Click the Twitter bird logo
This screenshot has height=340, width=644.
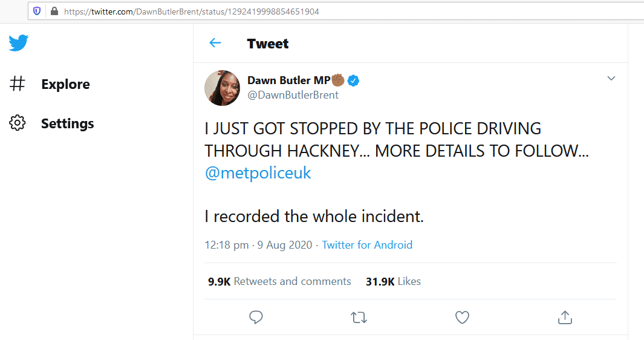pos(19,43)
